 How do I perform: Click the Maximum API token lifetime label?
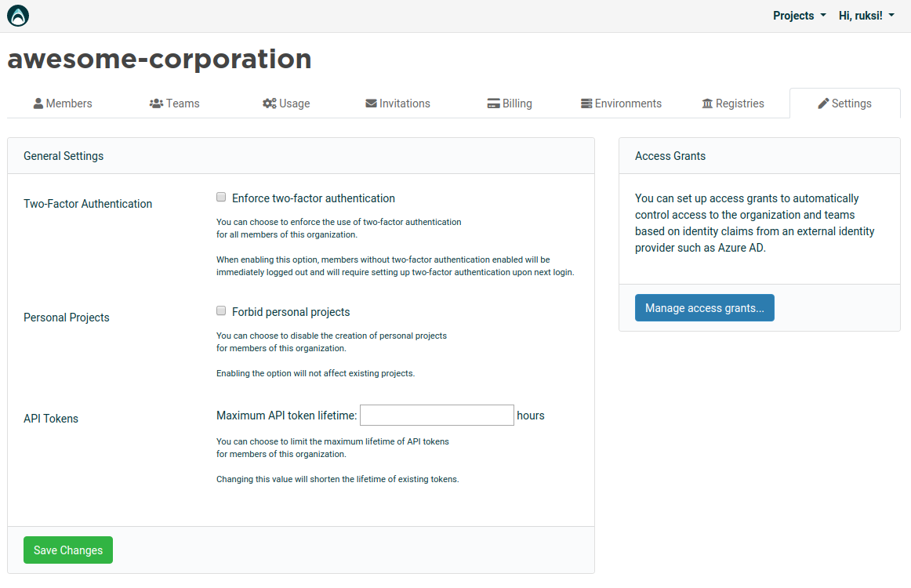286,416
